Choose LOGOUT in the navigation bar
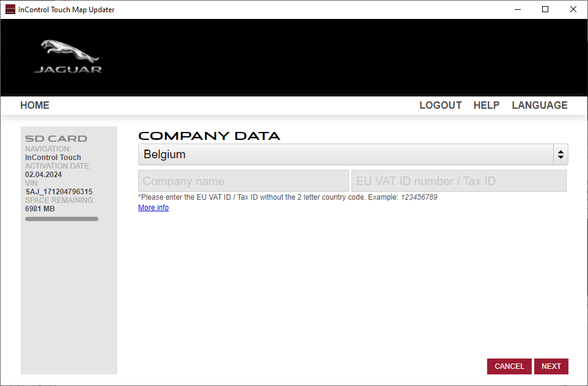 (441, 105)
